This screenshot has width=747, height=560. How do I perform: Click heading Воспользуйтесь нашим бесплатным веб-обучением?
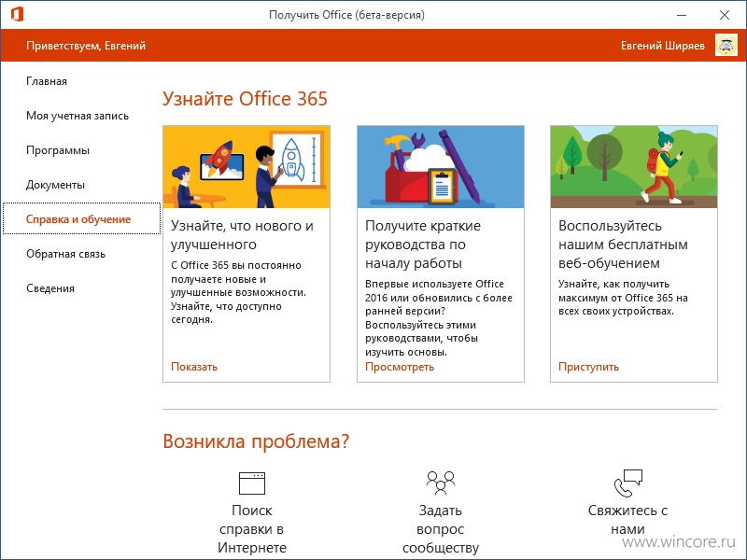623,244
